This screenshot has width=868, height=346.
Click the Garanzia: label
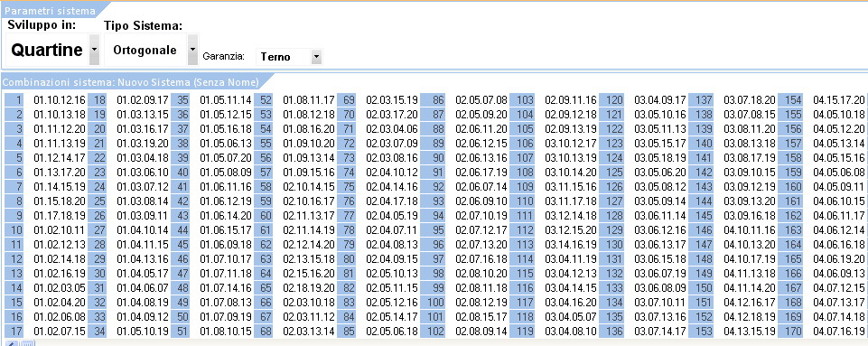click(x=224, y=57)
